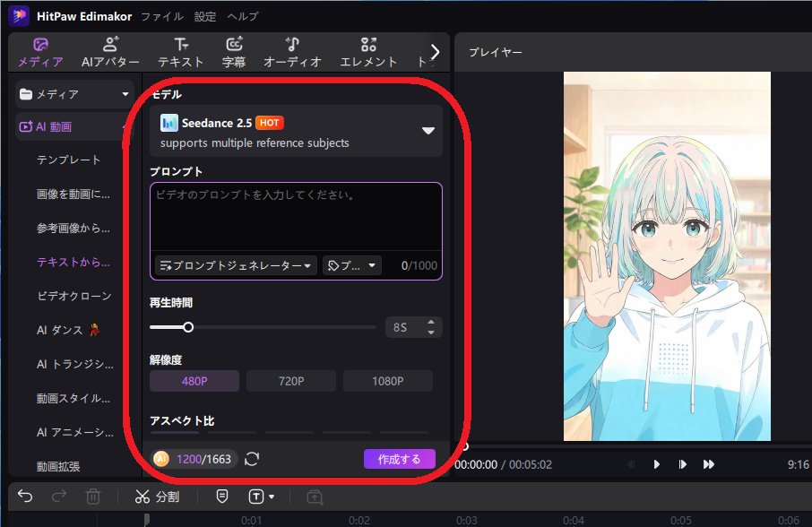Click the timeline playhead marker
This screenshot has width=812, height=527.
pos(147,520)
